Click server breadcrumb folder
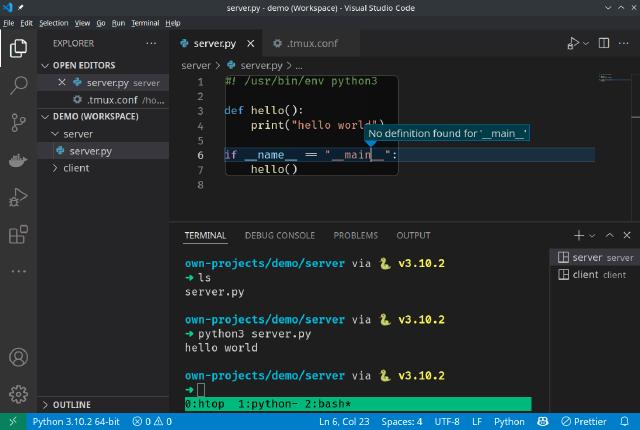Image resolution: width=640 pixels, height=430 pixels. click(x=196, y=66)
